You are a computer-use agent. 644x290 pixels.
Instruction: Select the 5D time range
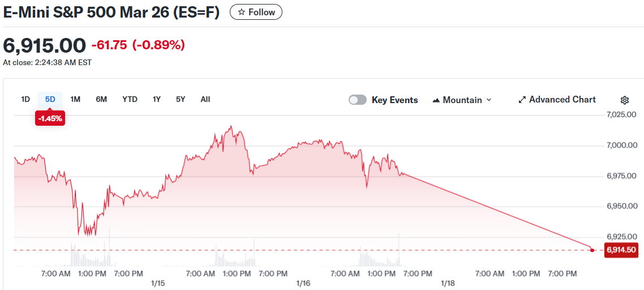click(x=50, y=99)
